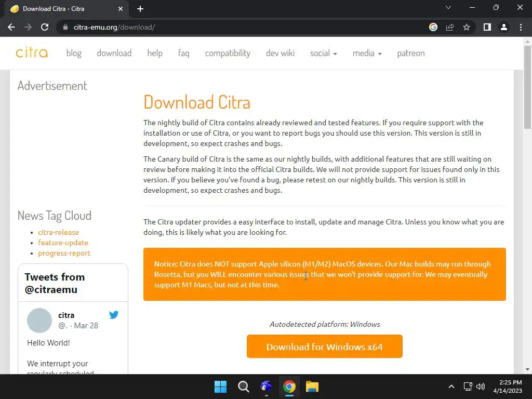Click the 'Tweets from @citraemu' heading
This screenshot has width=532, height=399.
coord(55,283)
